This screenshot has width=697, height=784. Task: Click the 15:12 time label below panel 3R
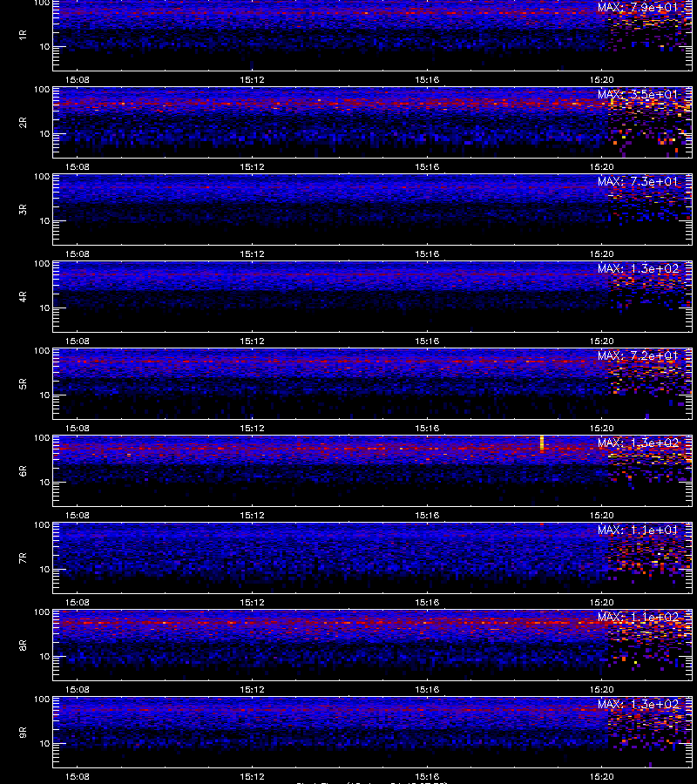pyautogui.click(x=252, y=253)
